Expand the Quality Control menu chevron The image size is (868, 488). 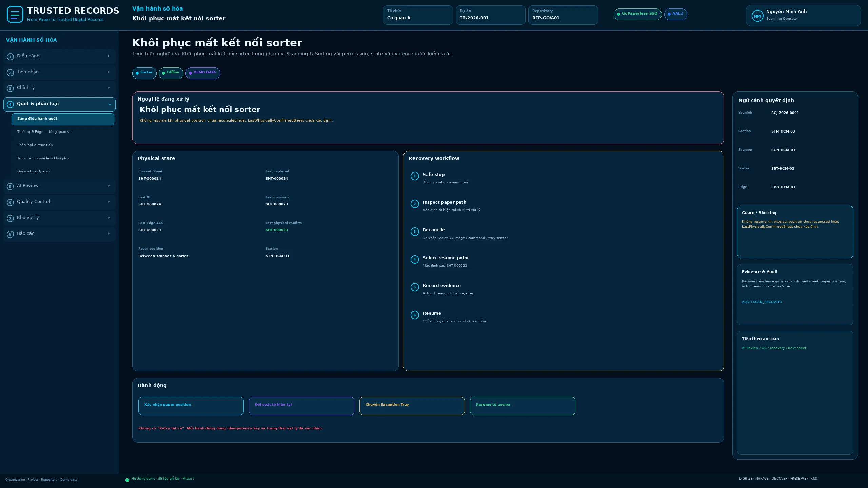pos(109,202)
